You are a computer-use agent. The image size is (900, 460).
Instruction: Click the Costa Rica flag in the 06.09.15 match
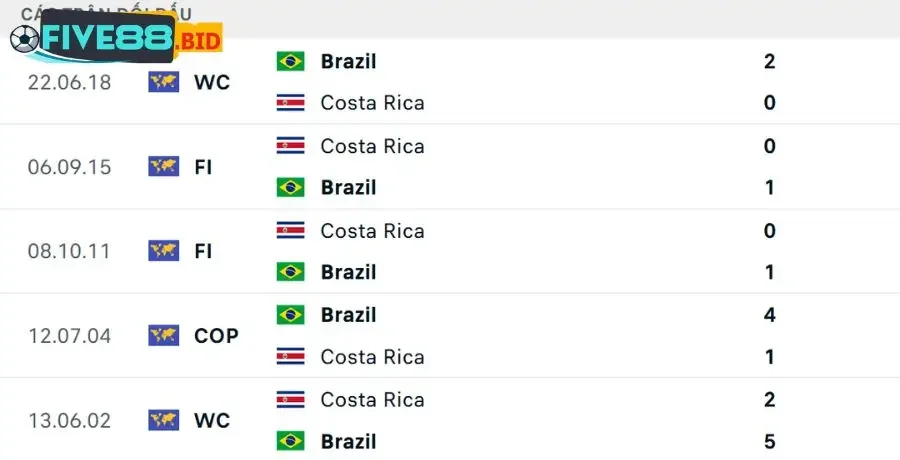[291, 146]
